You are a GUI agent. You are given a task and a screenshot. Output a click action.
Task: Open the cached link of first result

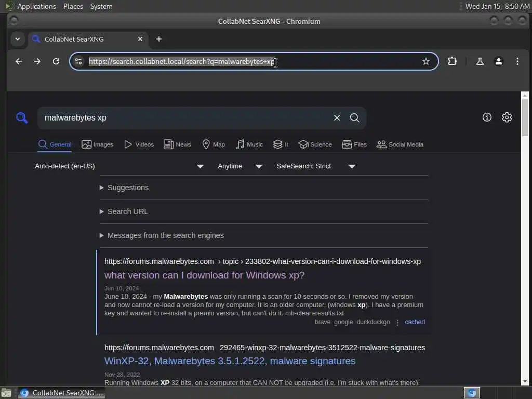point(415,322)
